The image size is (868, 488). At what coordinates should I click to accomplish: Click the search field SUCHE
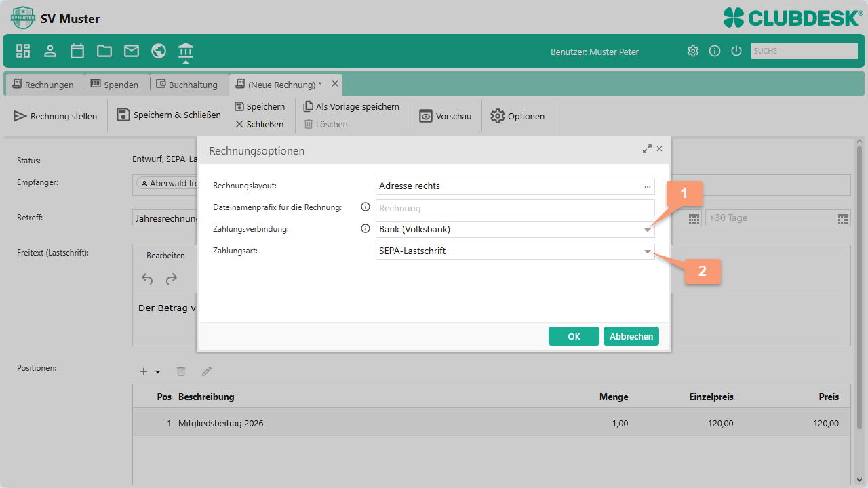click(x=804, y=51)
